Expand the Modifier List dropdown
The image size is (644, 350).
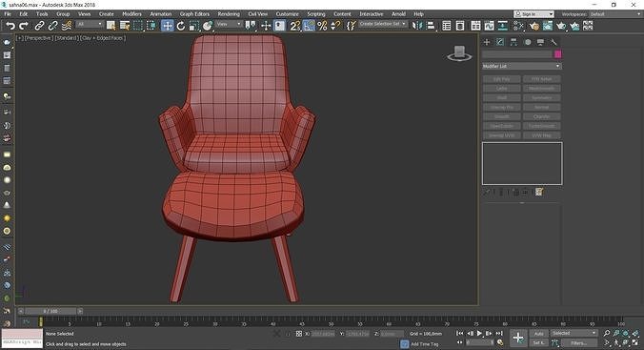[x=522, y=66]
